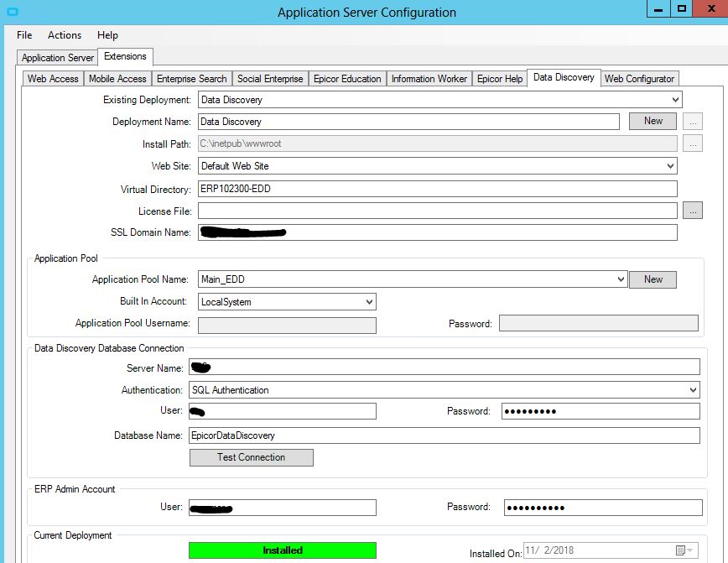Open Epicor Education tab

tap(347, 79)
